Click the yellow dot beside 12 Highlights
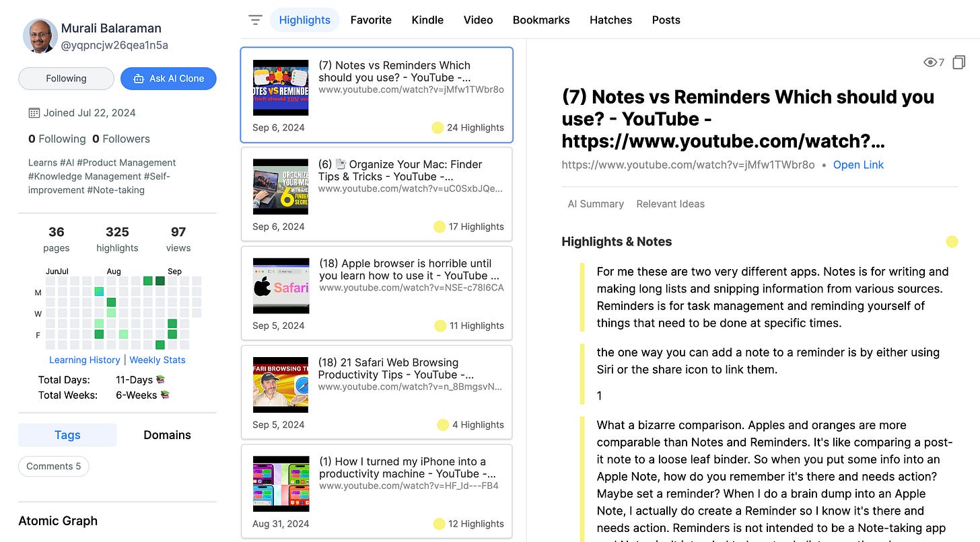The height and width of the screenshot is (542, 980). pos(439,524)
